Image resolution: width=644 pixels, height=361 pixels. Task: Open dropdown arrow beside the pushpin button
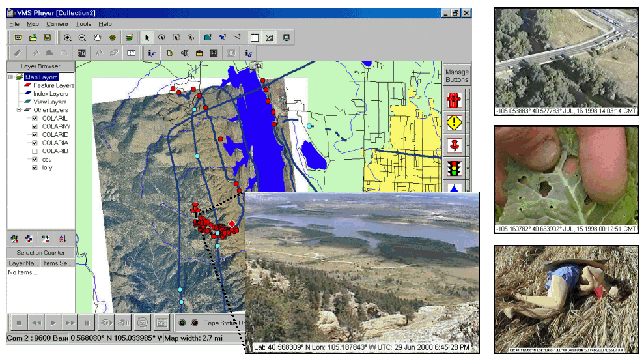468,146
